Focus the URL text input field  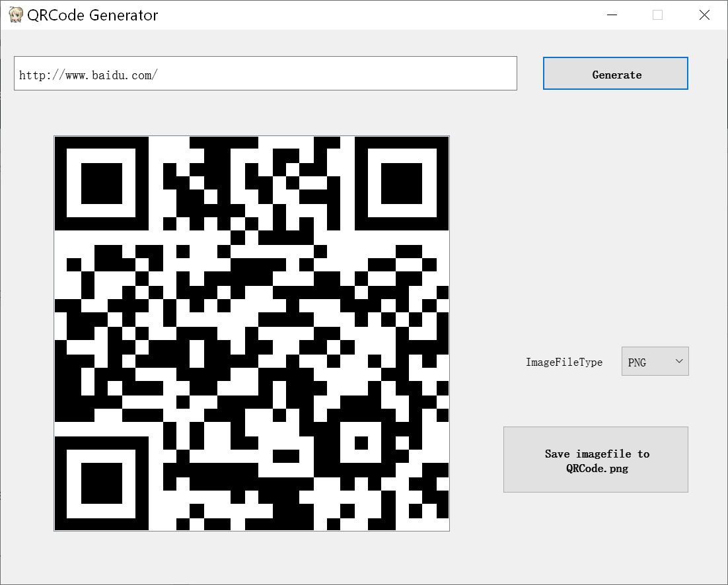(x=266, y=73)
